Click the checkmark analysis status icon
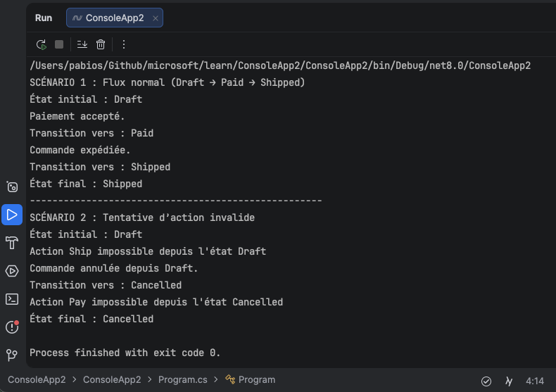 (486, 381)
